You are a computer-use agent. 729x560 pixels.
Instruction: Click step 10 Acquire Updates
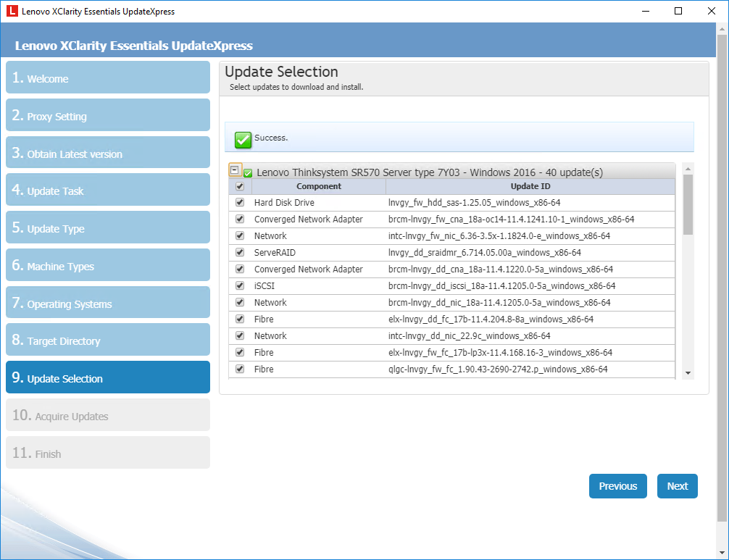click(x=108, y=415)
